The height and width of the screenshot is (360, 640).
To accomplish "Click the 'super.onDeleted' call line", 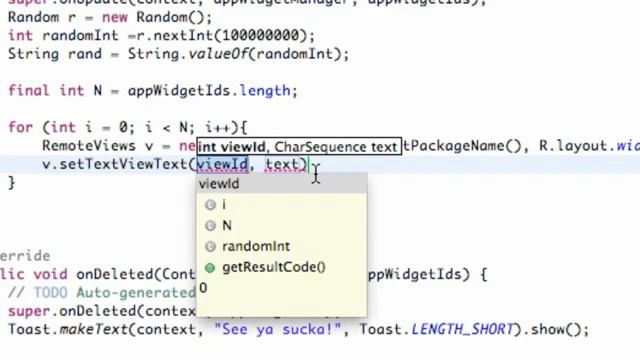I will (102, 311).
